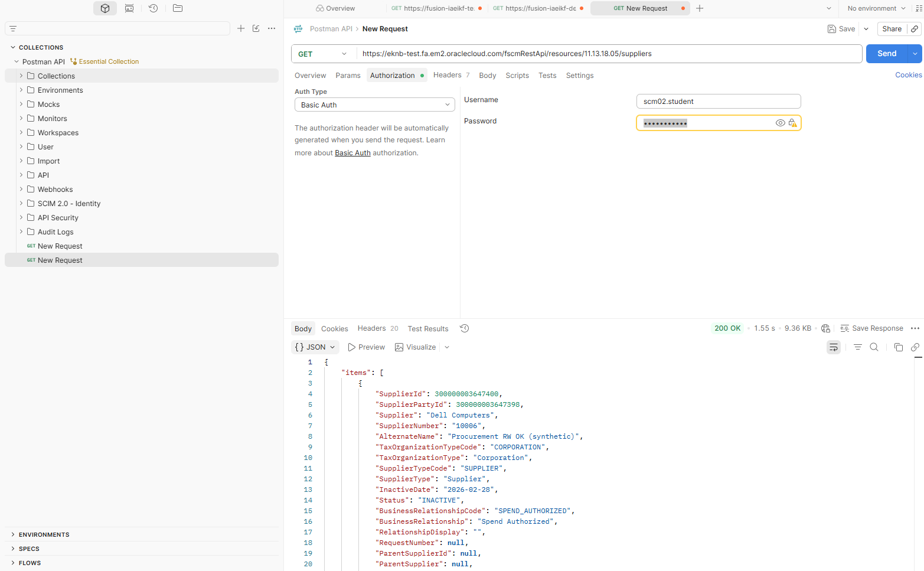Open the request Settings tab
Image resolution: width=924 pixels, height=571 pixels.
click(580, 76)
